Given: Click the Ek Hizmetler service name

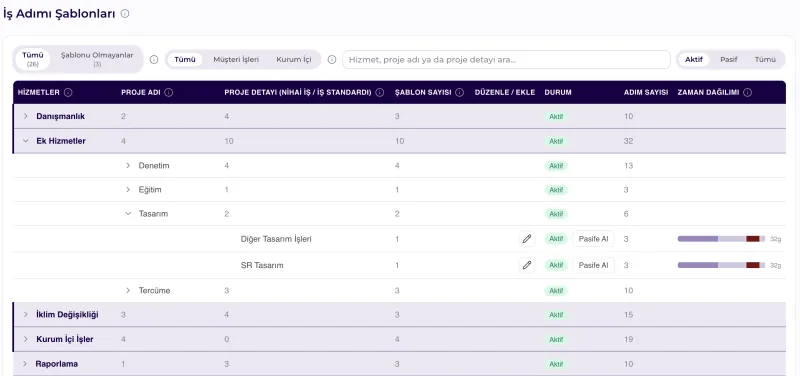Looking at the screenshot, I should click(61, 141).
